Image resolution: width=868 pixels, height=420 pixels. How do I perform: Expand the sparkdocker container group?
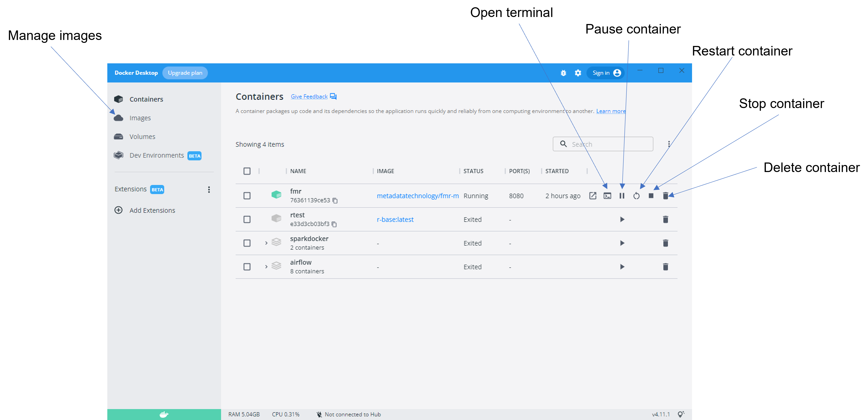point(266,243)
